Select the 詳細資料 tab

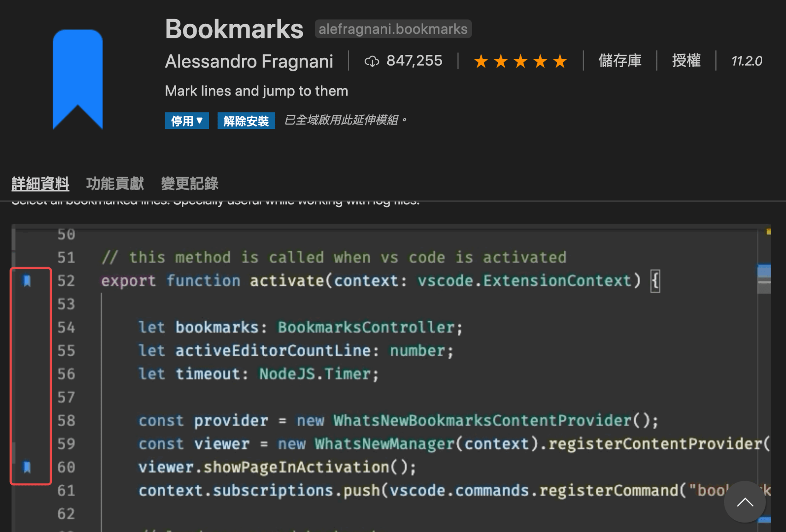click(x=40, y=183)
